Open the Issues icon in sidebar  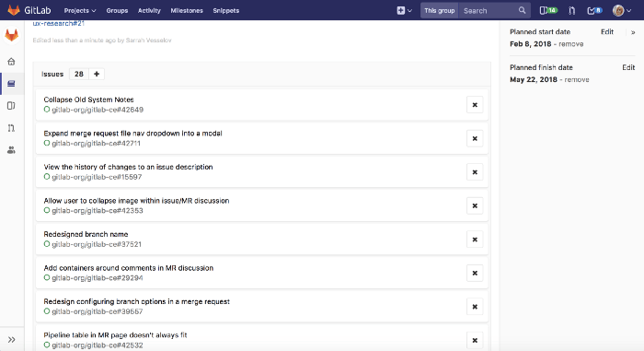[x=11, y=106]
